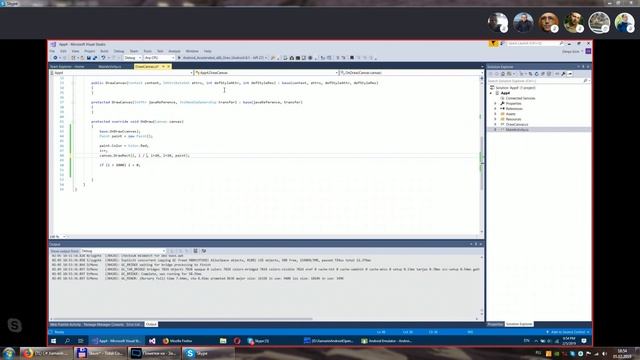Open the Window menu
640x360 pixels.
(x=192, y=51)
